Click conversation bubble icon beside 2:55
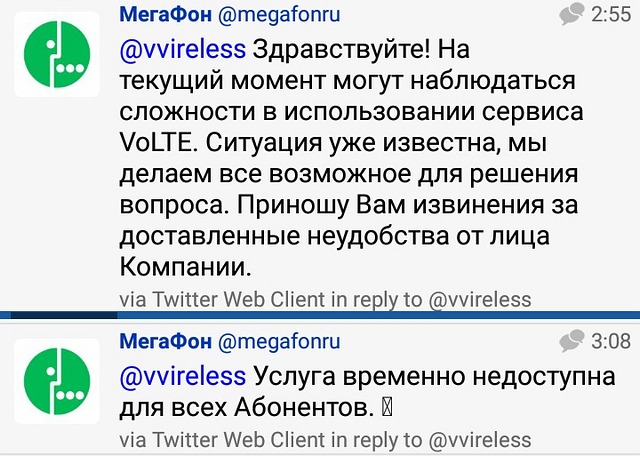Viewport: 640px width, 456px height. [x=571, y=13]
